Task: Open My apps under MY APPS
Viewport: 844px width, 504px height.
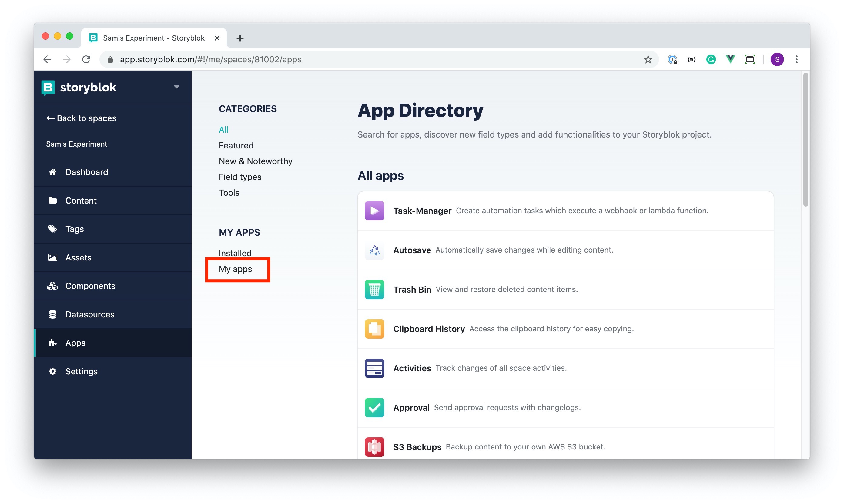Action: 235,269
